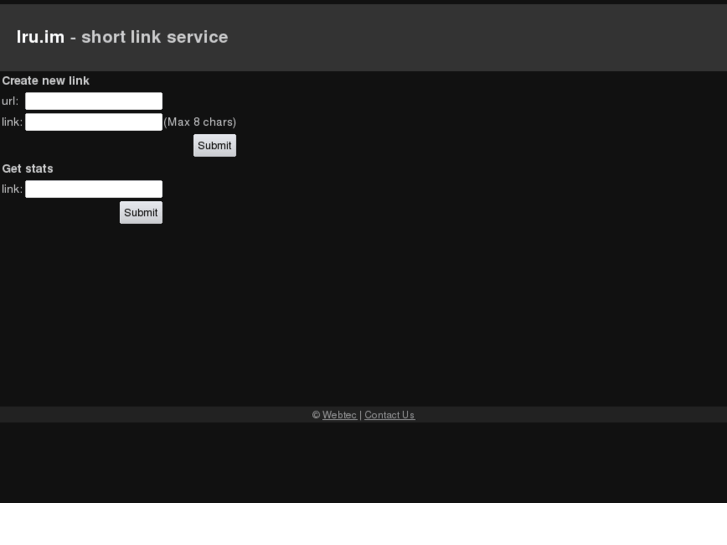Click the lru.im site title
727x545 pixels.
click(40, 37)
